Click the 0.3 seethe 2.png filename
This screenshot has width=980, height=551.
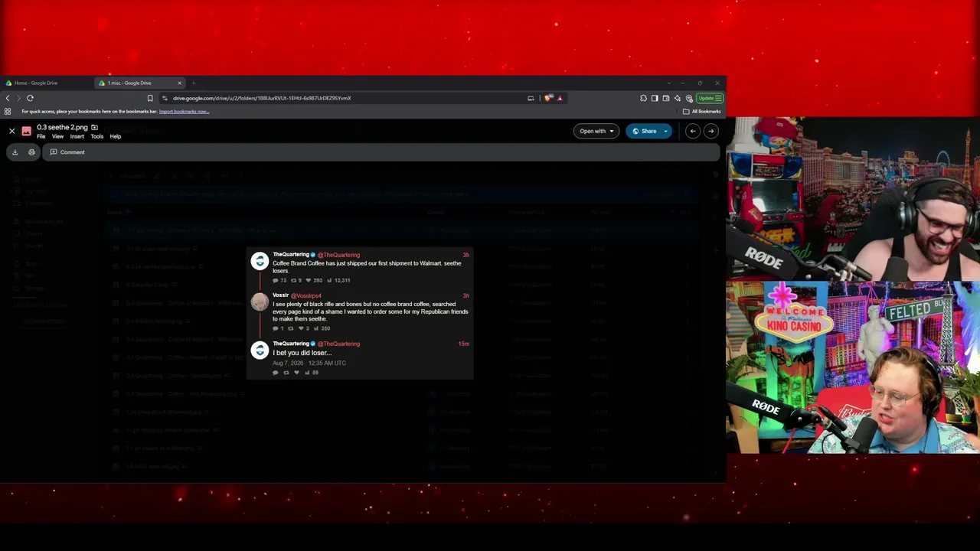tap(62, 128)
